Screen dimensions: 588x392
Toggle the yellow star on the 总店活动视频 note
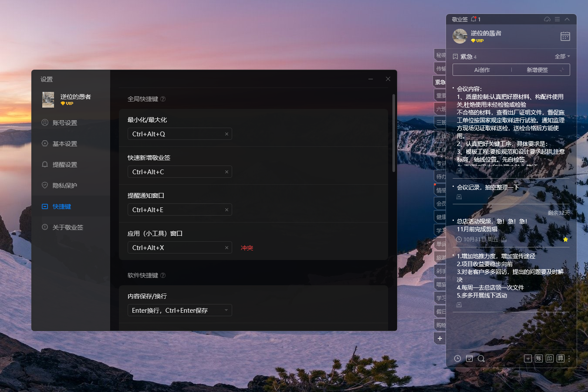(565, 240)
